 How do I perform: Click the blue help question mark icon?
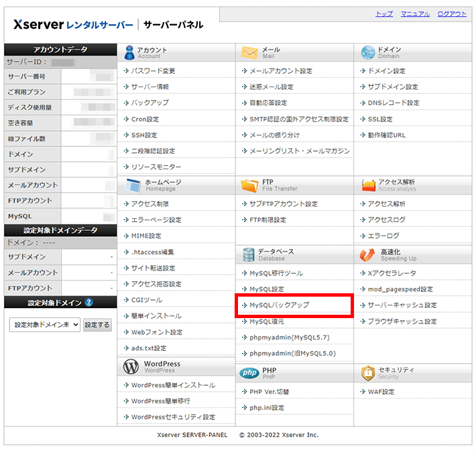[x=89, y=303]
